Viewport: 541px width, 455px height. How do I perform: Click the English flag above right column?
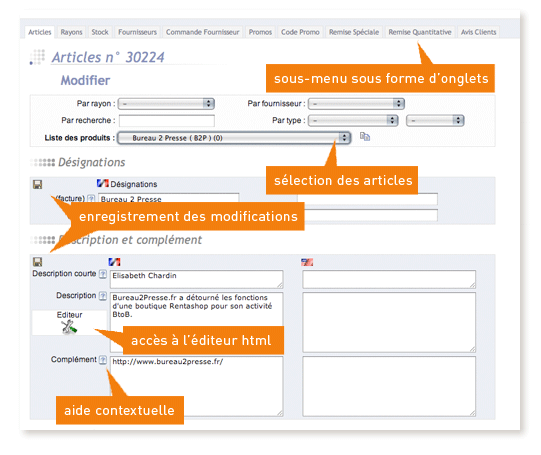(307, 262)
